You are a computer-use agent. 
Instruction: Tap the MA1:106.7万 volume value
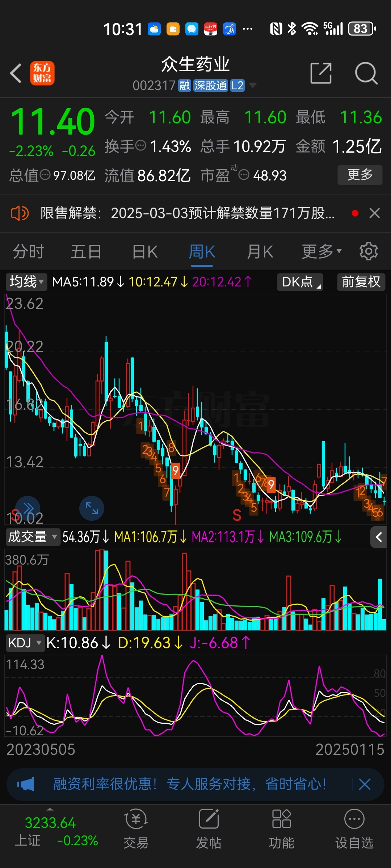tap(150, 537)
